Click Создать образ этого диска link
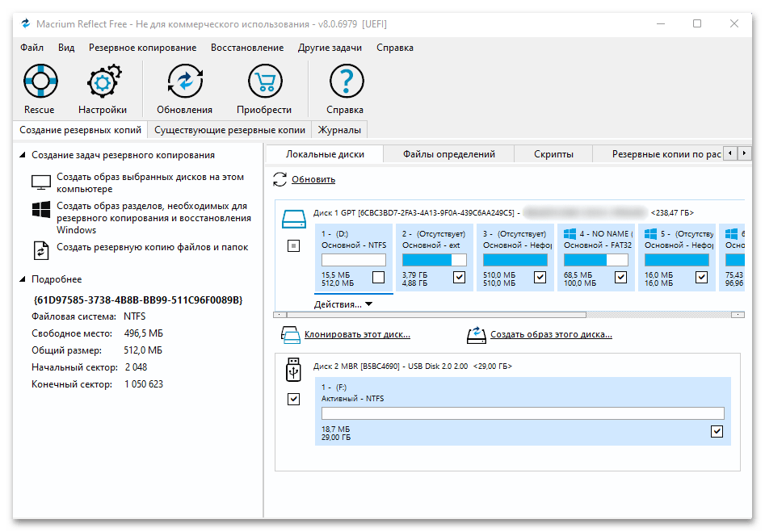The height and width of the screenshot is (532, 765). click(x=551, y=334)
